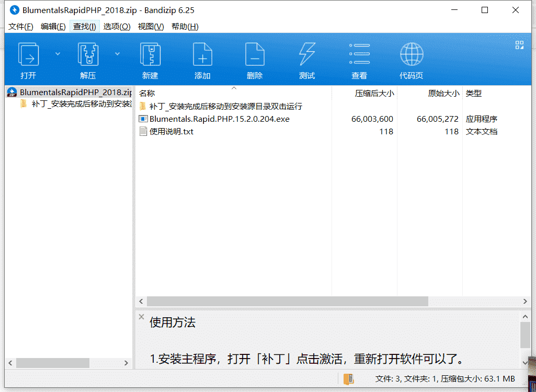This screenshot has height=392, width=536.
Task: Click the file list scrollbar right arrow
Action: [525, 301]
